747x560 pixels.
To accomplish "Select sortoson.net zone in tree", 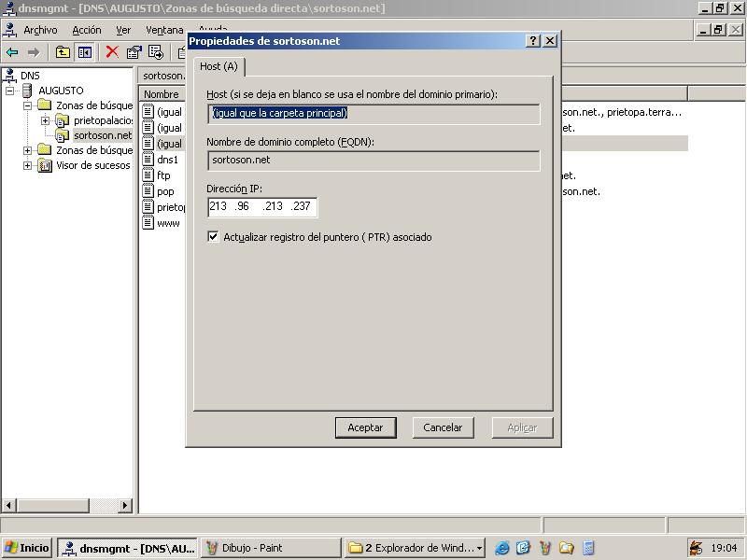I will 103,135.
